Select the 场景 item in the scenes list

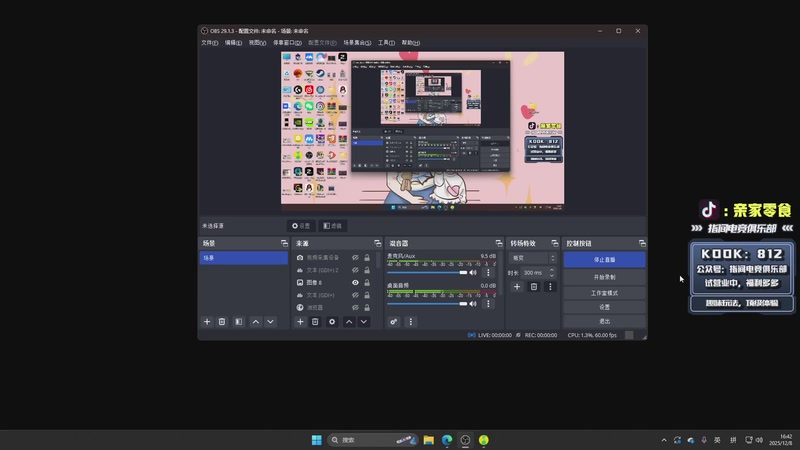pos(243,258)
